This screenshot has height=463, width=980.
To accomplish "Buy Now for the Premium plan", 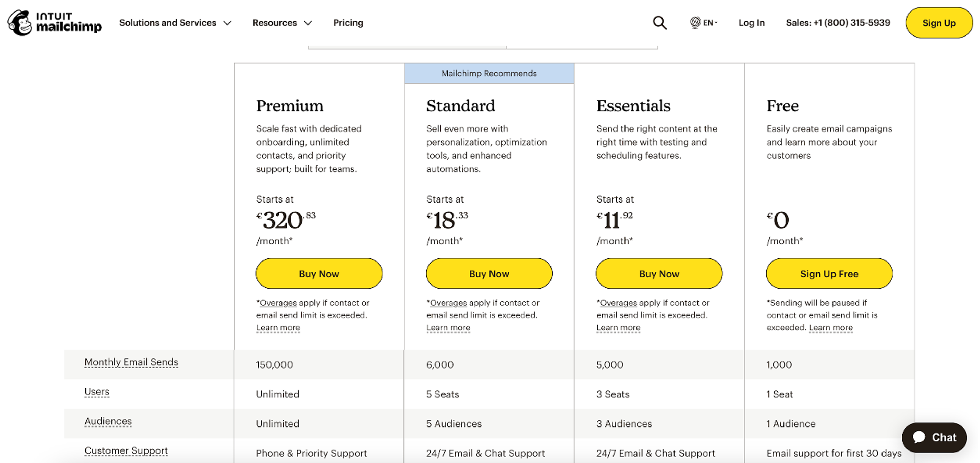I will pyautogui.click(x=319, y=274).
